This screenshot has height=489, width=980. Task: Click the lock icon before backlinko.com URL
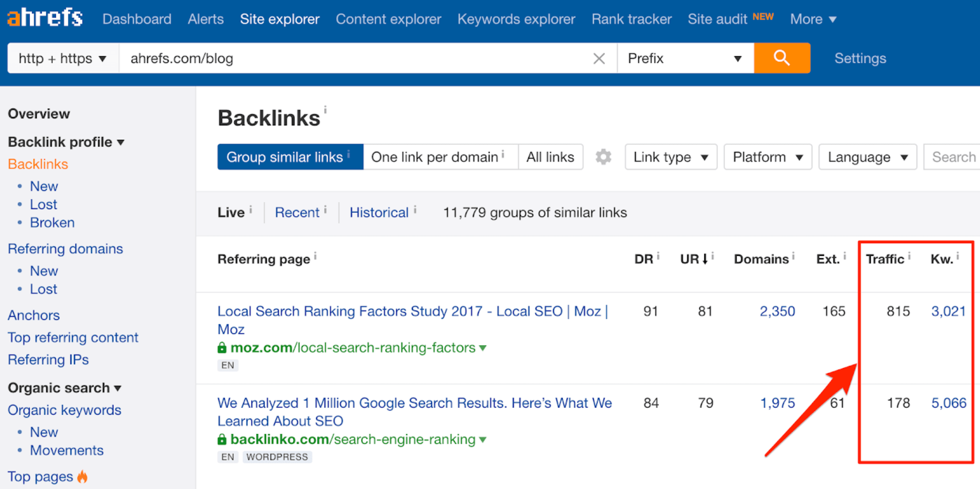(x=222, y=439)
